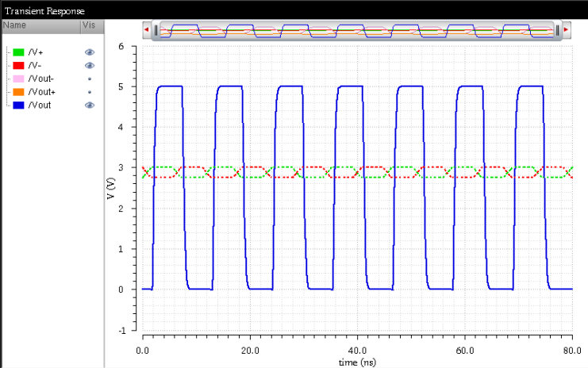Select the /Vout- signal name
This screenshot has width=588, height=368.
tap(41, 79)
